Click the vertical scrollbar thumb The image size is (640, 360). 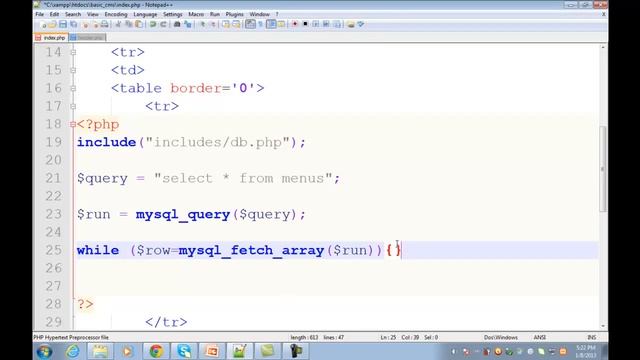coord(603,169)
